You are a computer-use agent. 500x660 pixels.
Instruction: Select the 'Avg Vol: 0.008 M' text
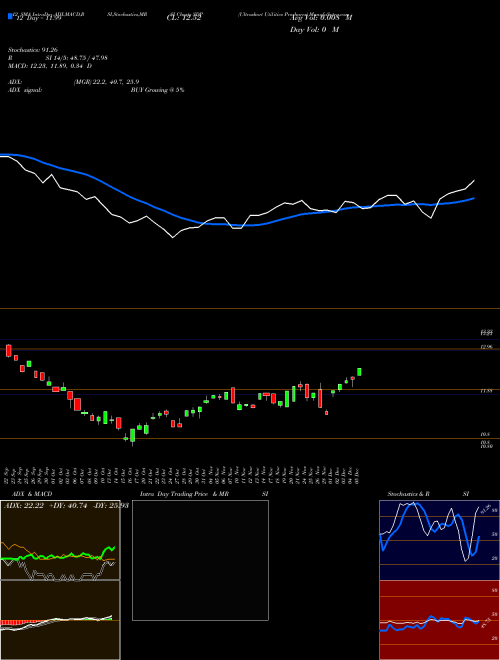click(x=321, y=18)
